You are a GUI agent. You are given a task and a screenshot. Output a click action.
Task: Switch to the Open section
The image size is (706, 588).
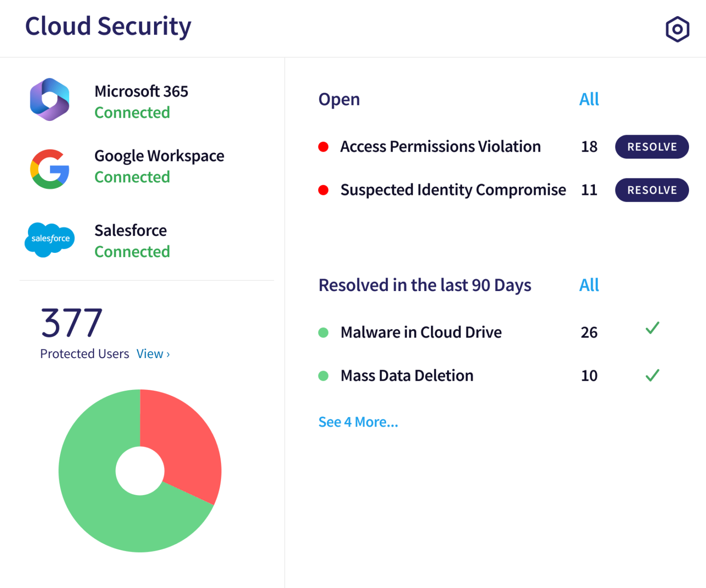pyautogui.click(x=339, y=99)
